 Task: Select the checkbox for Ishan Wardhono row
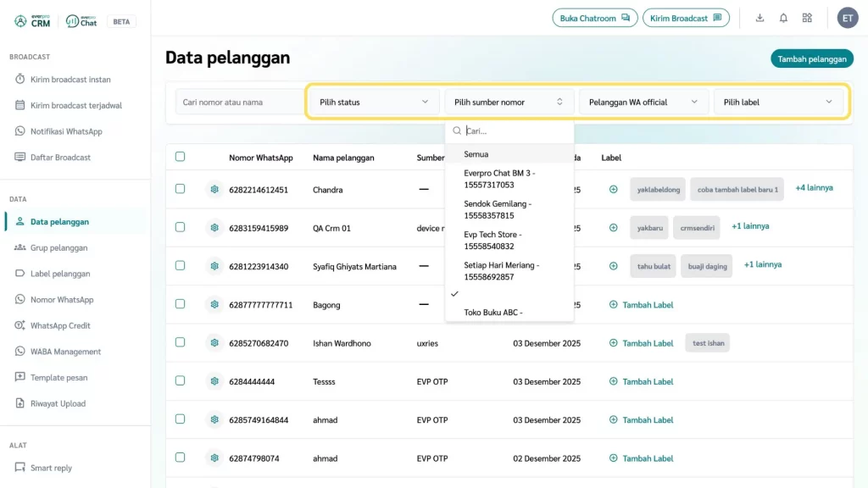click(180, 342)
